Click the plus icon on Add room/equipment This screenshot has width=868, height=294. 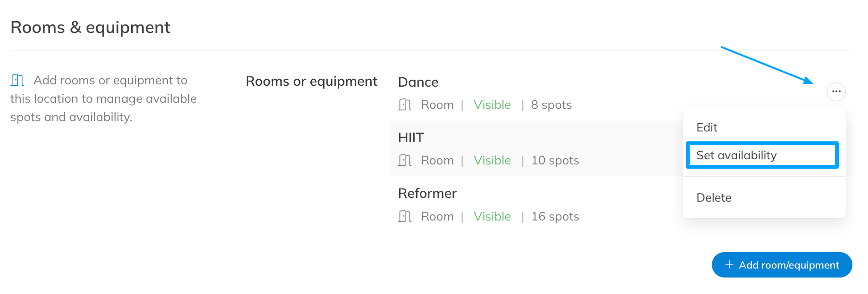click(x=729, y=265)
